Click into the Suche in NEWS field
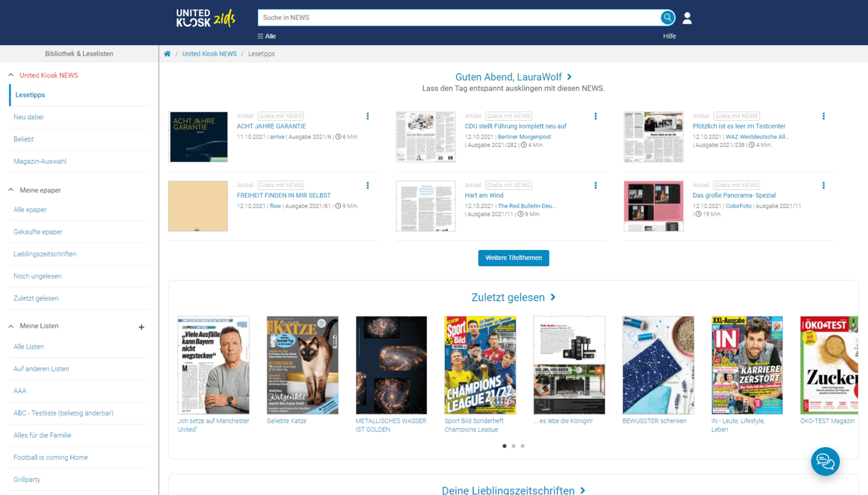 459,17
